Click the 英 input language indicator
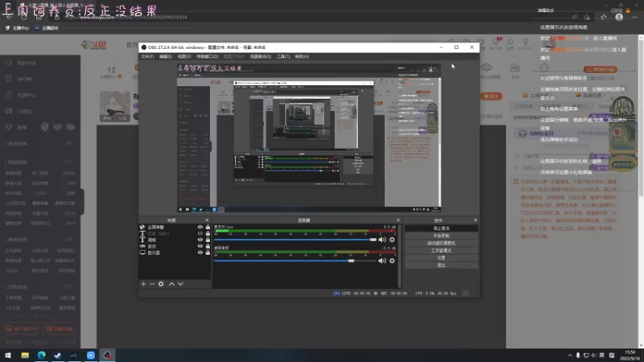Image resolution: width=644 pixels, height=362 pixels. tap(601, 356)
